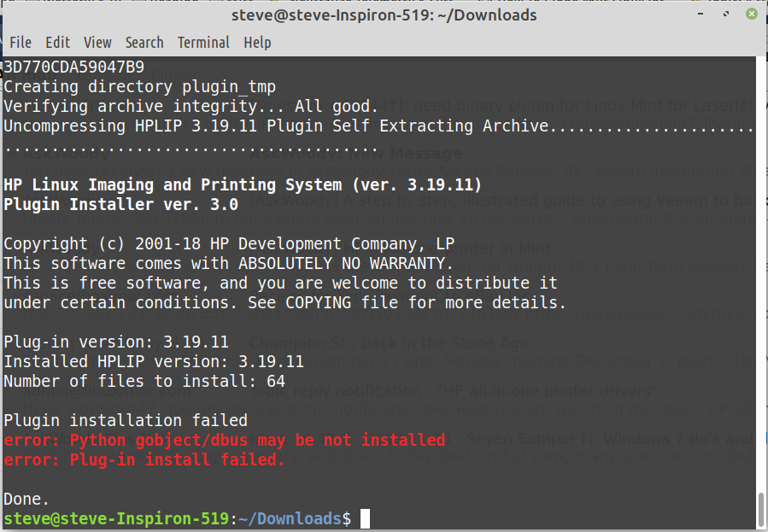This screenshot has height=532, width=768.
Task: Click the red 'Plug-in install failed' line
Action: coord(144,460)
